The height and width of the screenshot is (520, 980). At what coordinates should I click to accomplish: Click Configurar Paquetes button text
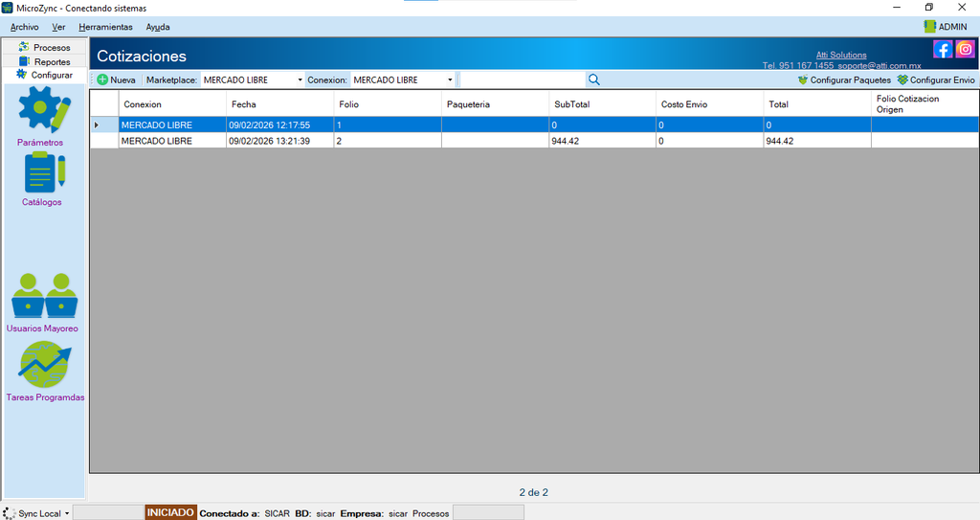coord(851,79)
